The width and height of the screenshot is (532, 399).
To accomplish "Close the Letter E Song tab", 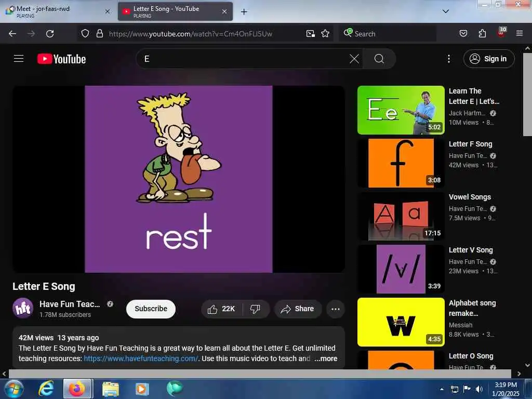I will [224, 11].
